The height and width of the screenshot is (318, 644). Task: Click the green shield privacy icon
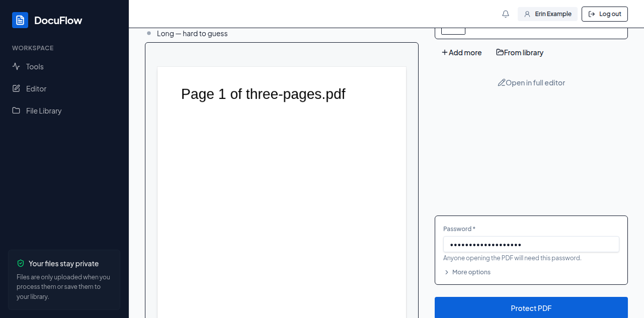click(21, 263)
